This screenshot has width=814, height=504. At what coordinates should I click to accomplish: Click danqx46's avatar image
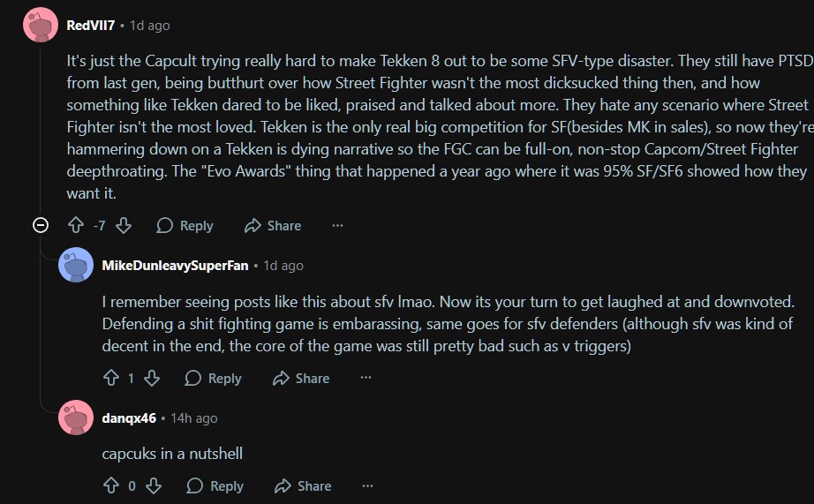[x=76, y=417]
